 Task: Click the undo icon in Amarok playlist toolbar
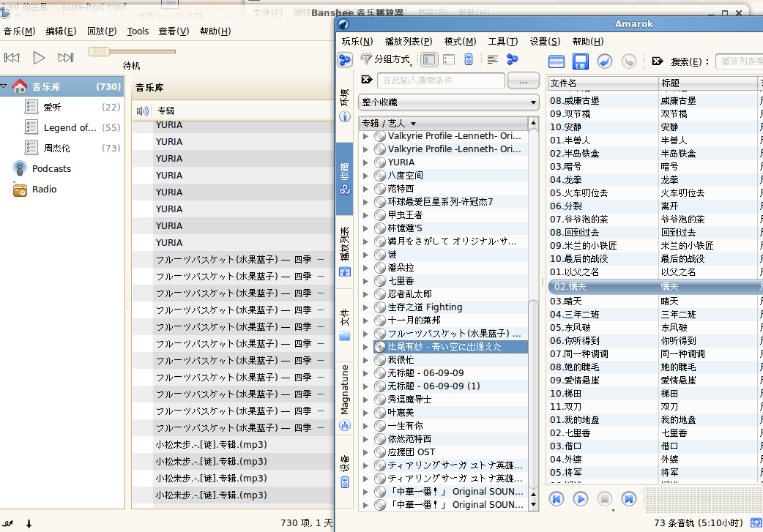(x=605, y=61)
